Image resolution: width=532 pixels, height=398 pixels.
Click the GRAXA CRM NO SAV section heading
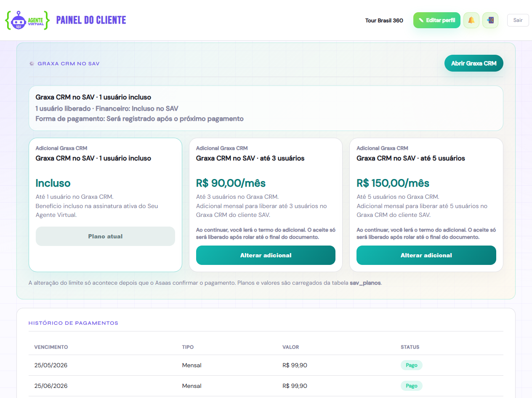coord(69,64)
